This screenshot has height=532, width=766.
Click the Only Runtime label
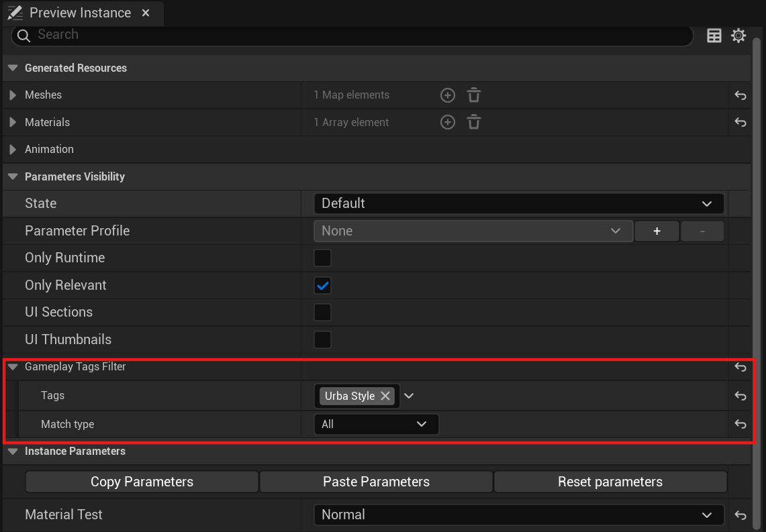coord(65,258)
